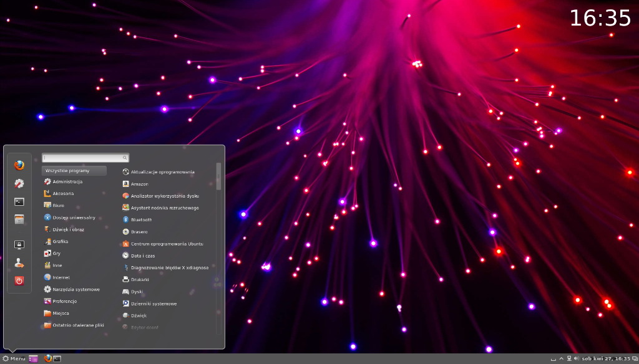Click the bracket-shaped tray icon left of caret
This screenshot has width=639, height=364.
[553, 359]
